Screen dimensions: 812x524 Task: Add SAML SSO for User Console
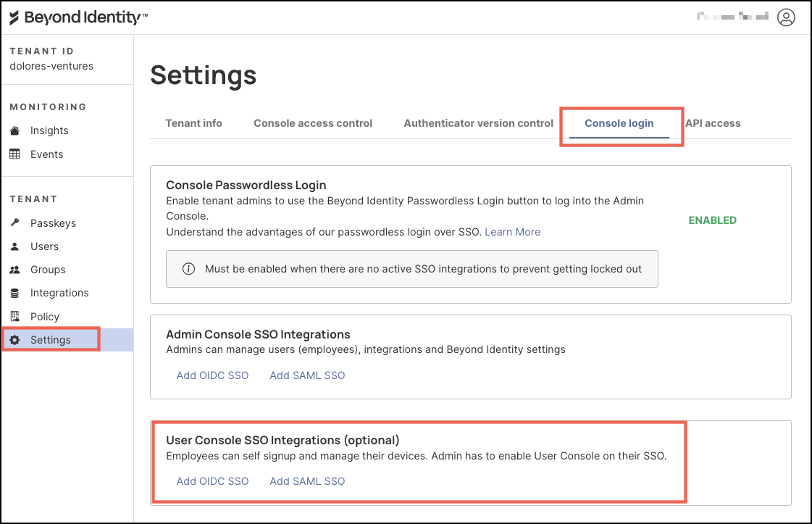coord(307,481)
